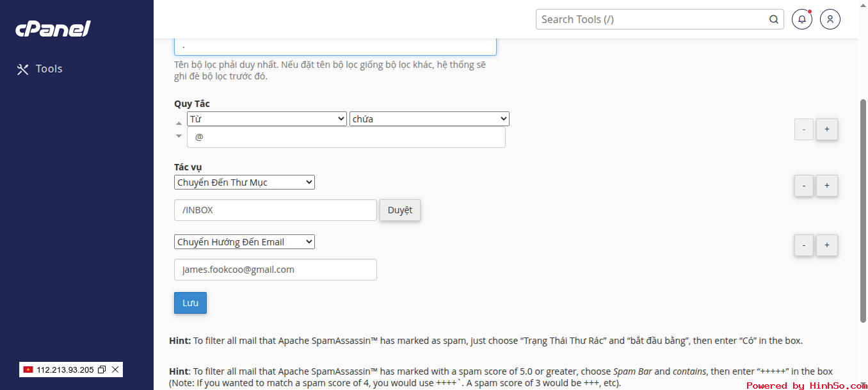
Task: Click the page vertical scrollbar
Action: coord(863,211)
